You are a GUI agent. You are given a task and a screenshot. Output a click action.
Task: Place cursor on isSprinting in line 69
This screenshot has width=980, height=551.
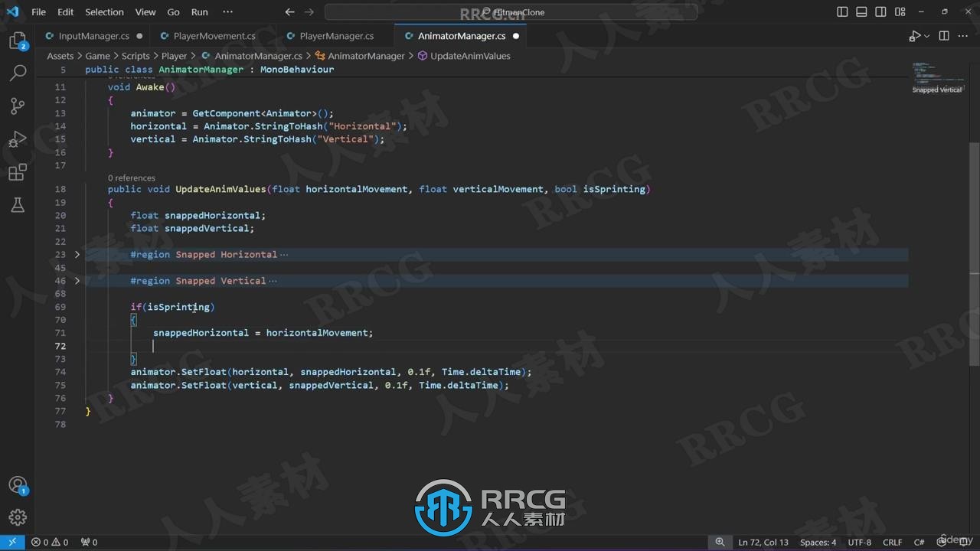click(178, 306)
